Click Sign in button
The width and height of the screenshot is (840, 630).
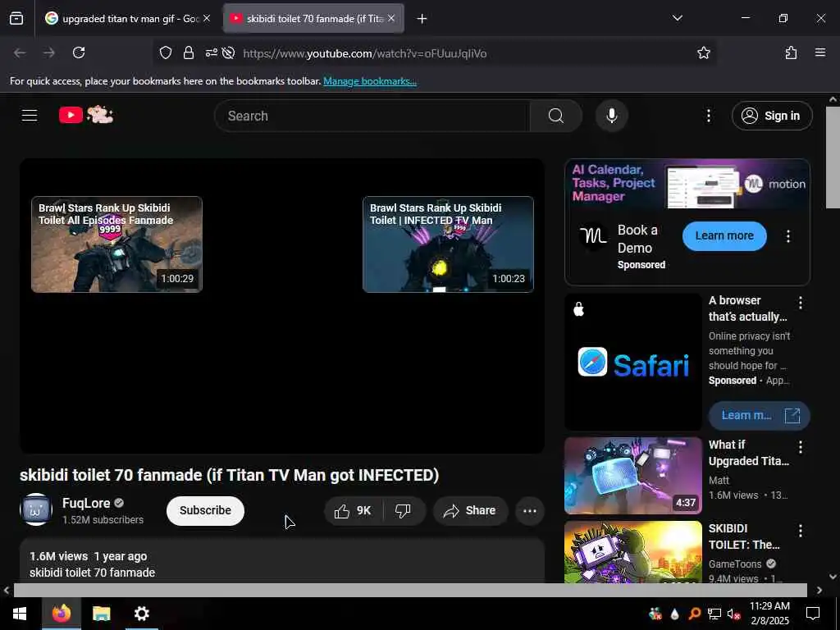(x=772, y=116)
